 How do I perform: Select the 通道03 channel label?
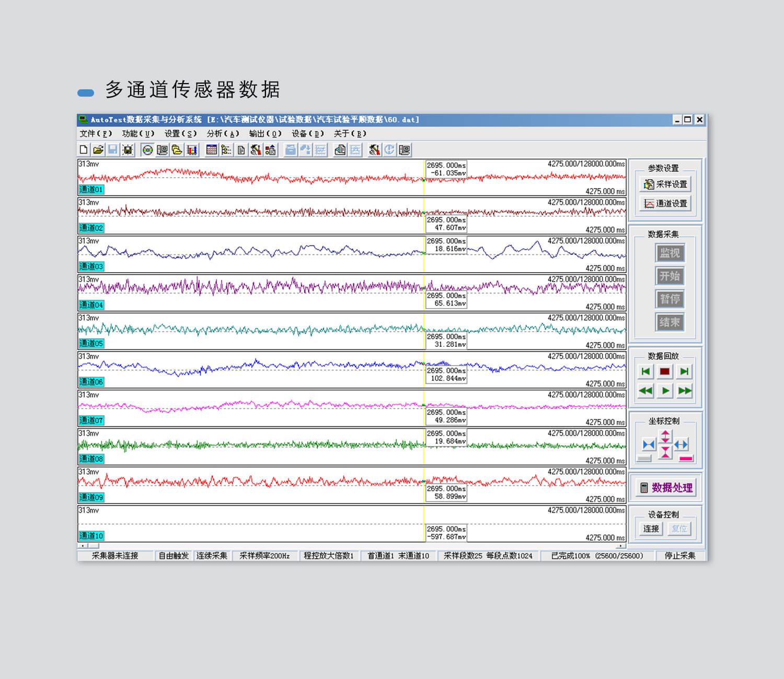point(91,266)
